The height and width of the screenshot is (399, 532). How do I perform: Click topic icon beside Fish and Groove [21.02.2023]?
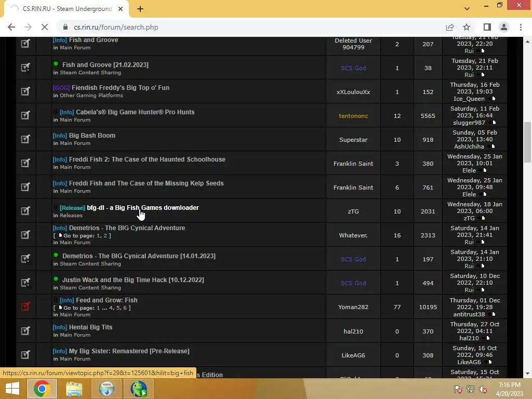point(25,68)
